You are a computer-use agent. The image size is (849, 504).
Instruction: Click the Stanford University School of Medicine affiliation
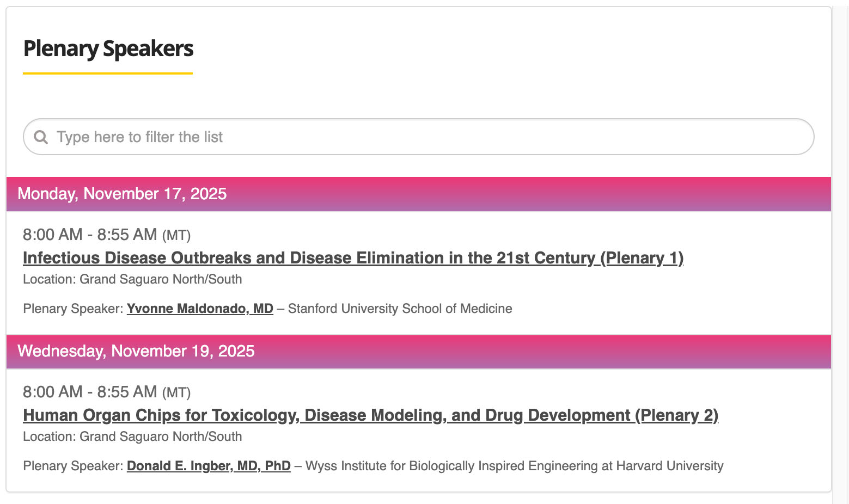(x=400, y=309)
